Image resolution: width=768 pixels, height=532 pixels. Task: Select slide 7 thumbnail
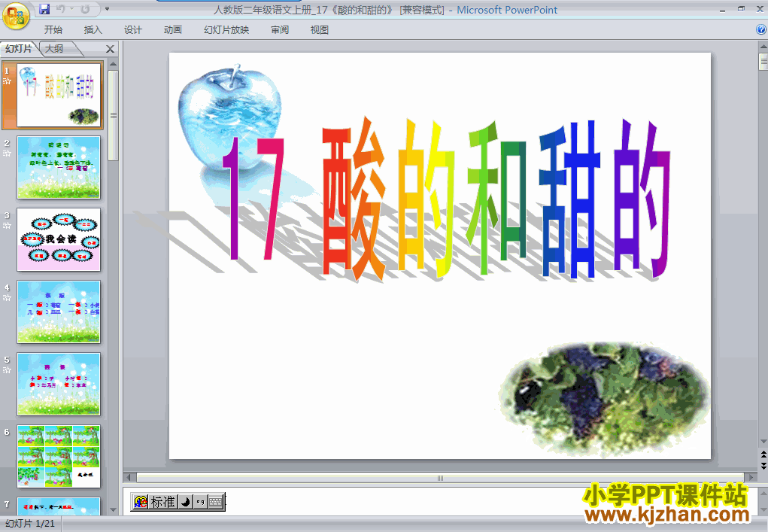pos(59,506)
